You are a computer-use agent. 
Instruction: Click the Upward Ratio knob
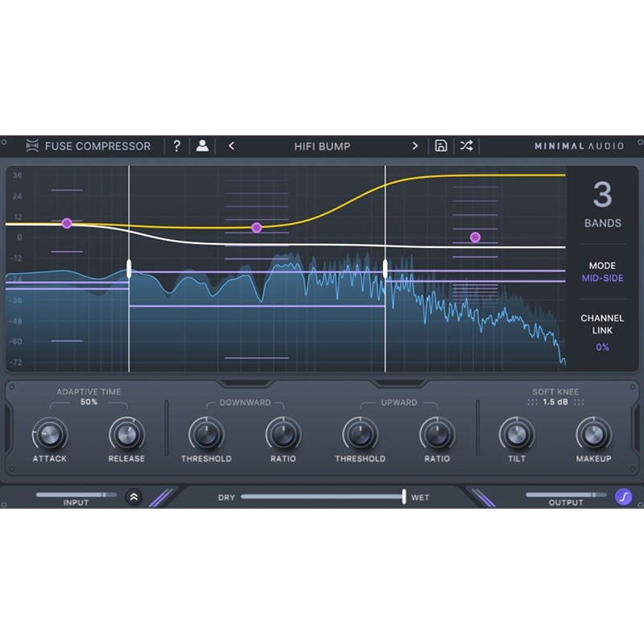coord(437,435)
